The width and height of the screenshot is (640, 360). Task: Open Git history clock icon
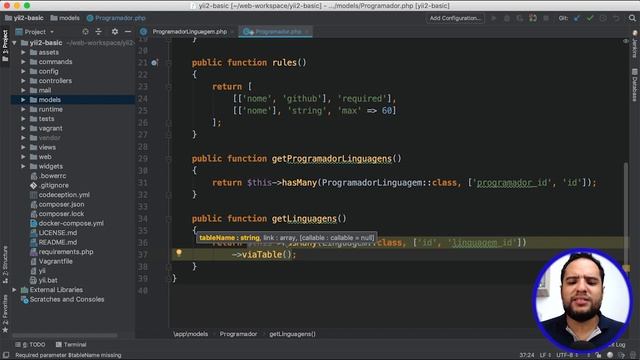point(603,18)
